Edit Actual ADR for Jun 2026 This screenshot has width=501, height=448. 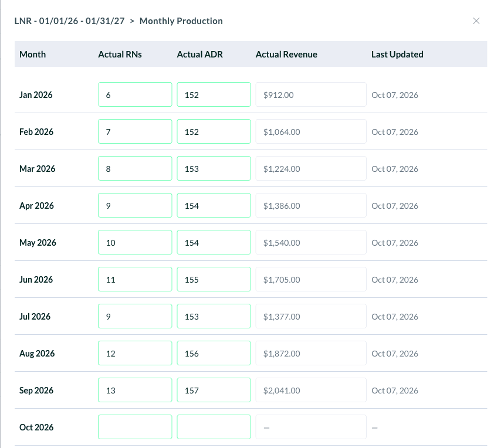tap(214, 279)
